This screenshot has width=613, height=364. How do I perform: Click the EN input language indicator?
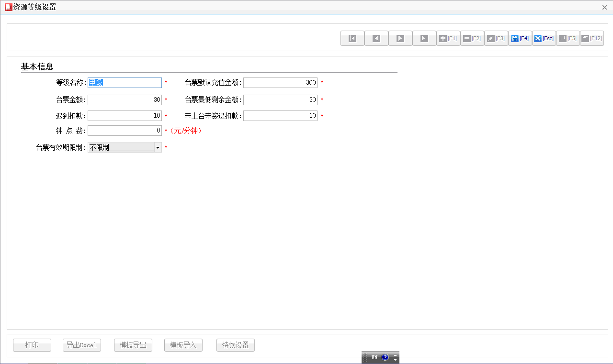click(x=375, y=357)
